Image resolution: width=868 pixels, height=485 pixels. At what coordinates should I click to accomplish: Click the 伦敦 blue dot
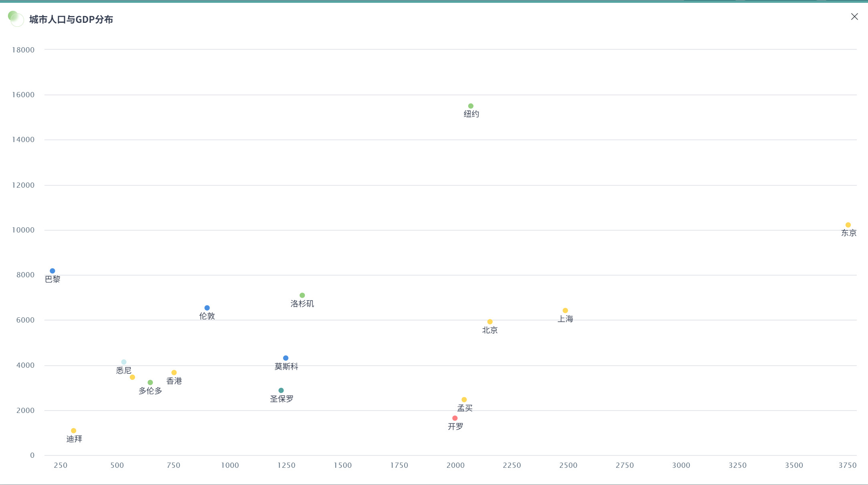(x=207, y=308)
